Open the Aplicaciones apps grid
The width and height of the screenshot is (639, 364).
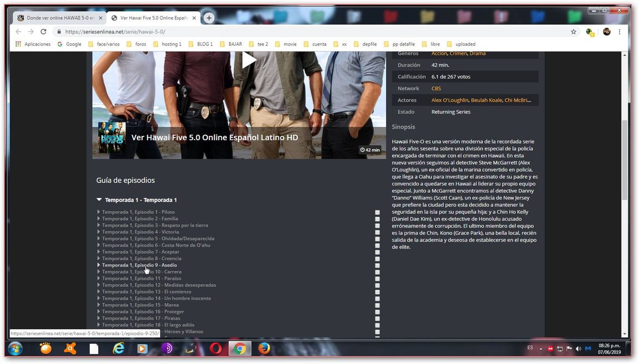click(33, 44)
